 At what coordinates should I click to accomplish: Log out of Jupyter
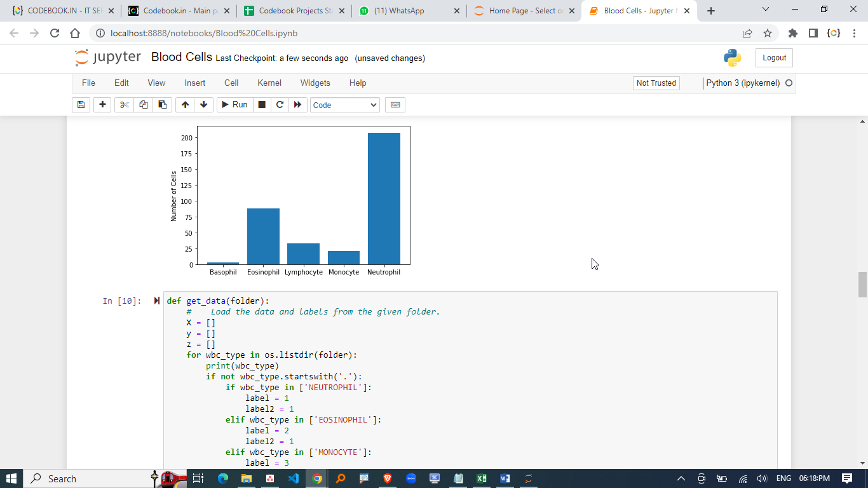pos(774,58)
